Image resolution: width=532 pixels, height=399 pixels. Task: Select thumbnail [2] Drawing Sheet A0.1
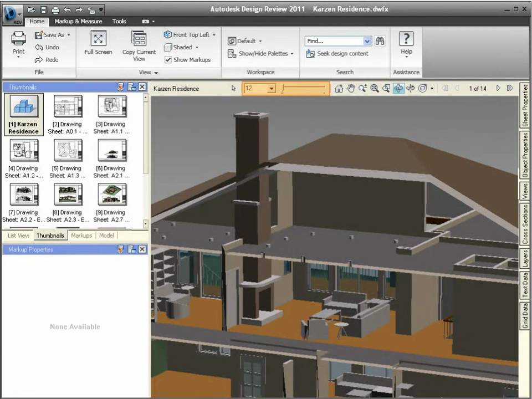point(68,115)
